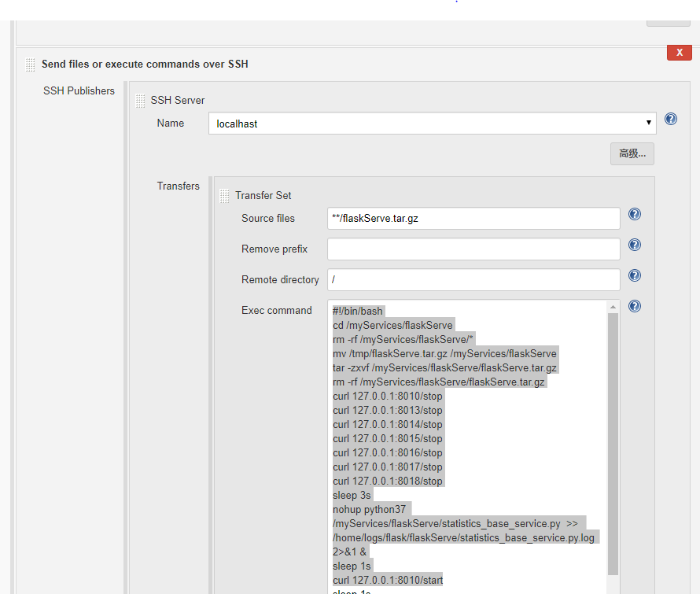700x594 pixels.
Task: Click the Exec command scrollbar up arrow
Action: tap(613, 307)
